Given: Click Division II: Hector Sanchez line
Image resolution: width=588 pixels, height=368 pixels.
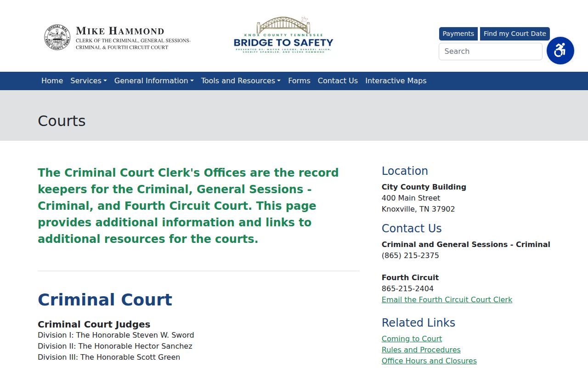Looking at the screenshot, I should (115, 346).
